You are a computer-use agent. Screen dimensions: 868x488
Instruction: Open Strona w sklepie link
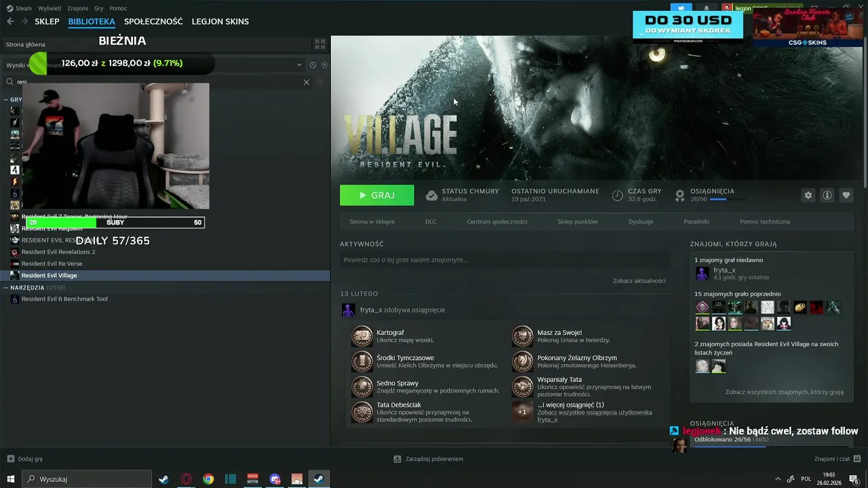pos(372,222)
